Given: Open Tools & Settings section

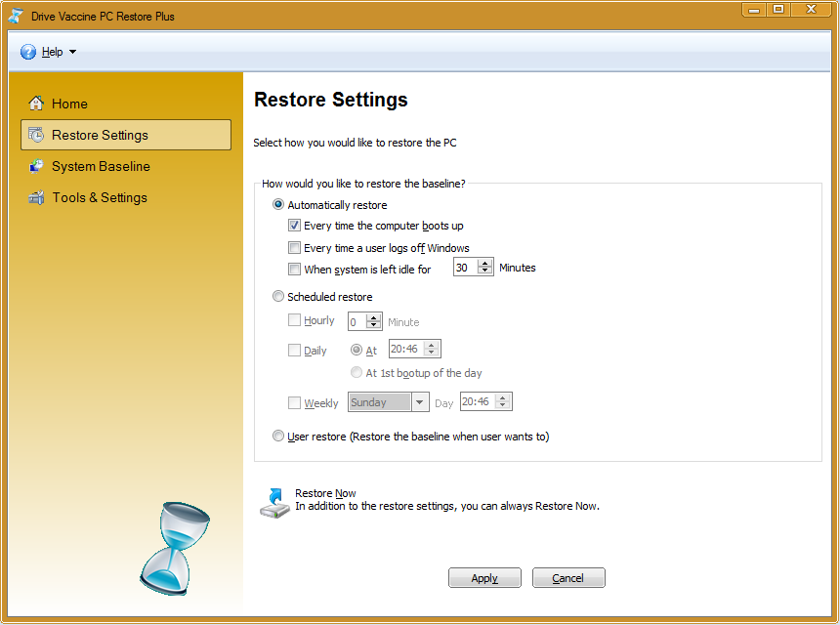Looking at the screenshot, I should pos(100,197).
